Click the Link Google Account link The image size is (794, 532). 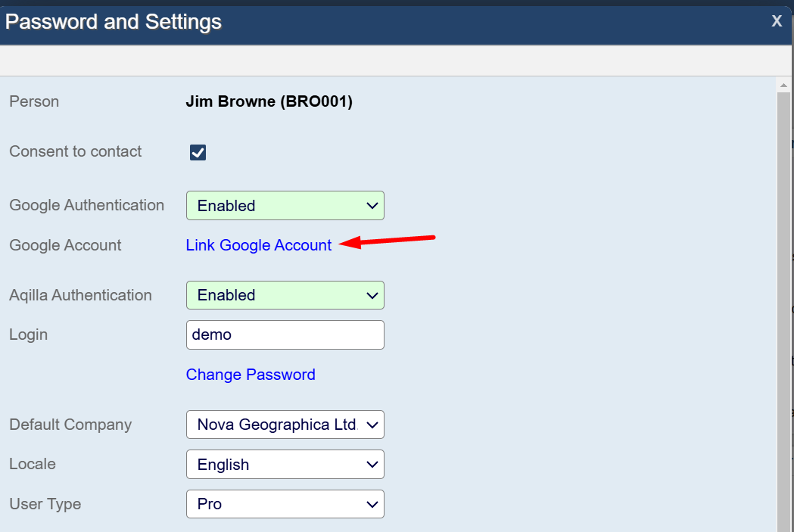tap(258, 245)
